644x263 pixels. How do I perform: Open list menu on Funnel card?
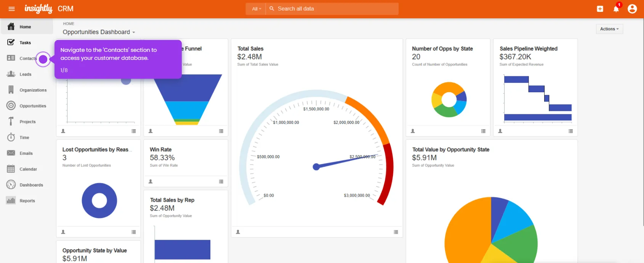click(221, 131)
